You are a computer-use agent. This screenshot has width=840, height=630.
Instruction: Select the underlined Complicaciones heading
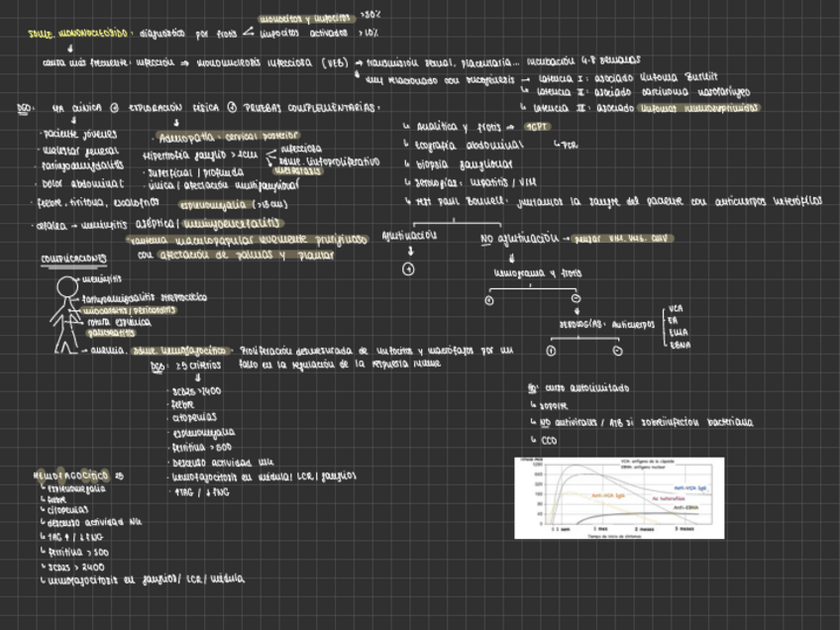click(x=74, y=259)
